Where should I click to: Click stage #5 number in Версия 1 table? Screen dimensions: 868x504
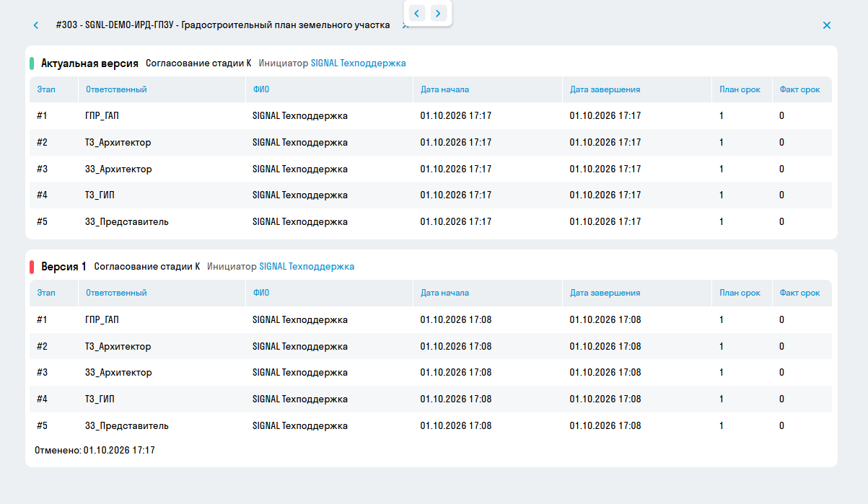42,426
